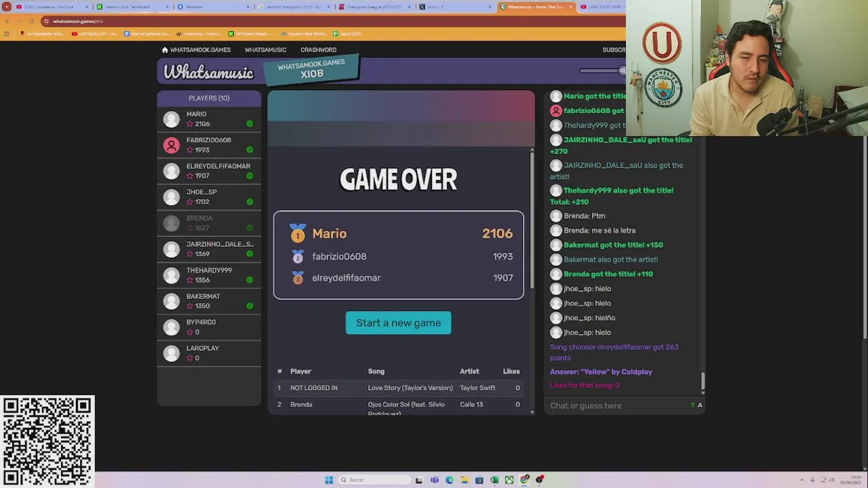Click the bronze medal next to elreydelfifaomar
Screen dimensions: 868x488
click(298, 278)
